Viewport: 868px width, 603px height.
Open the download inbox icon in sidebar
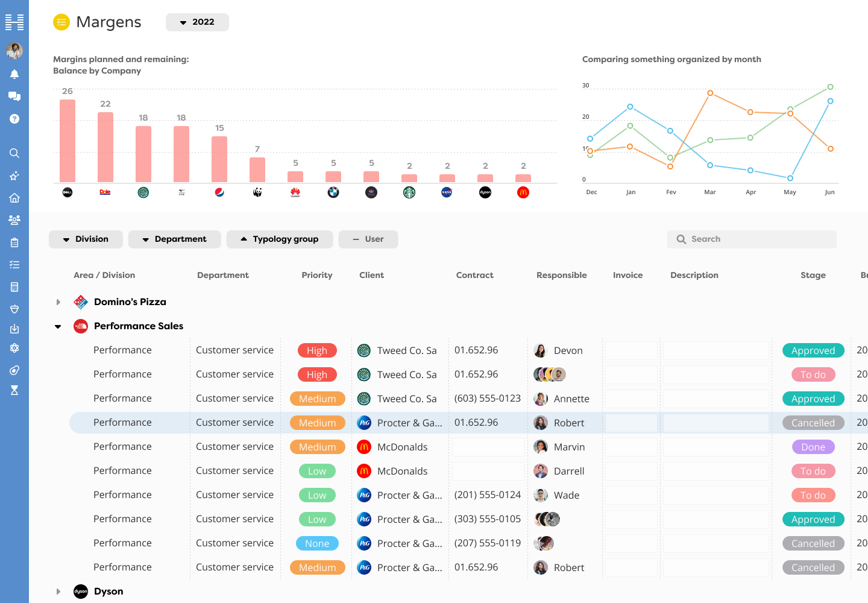tap(14, 329)
